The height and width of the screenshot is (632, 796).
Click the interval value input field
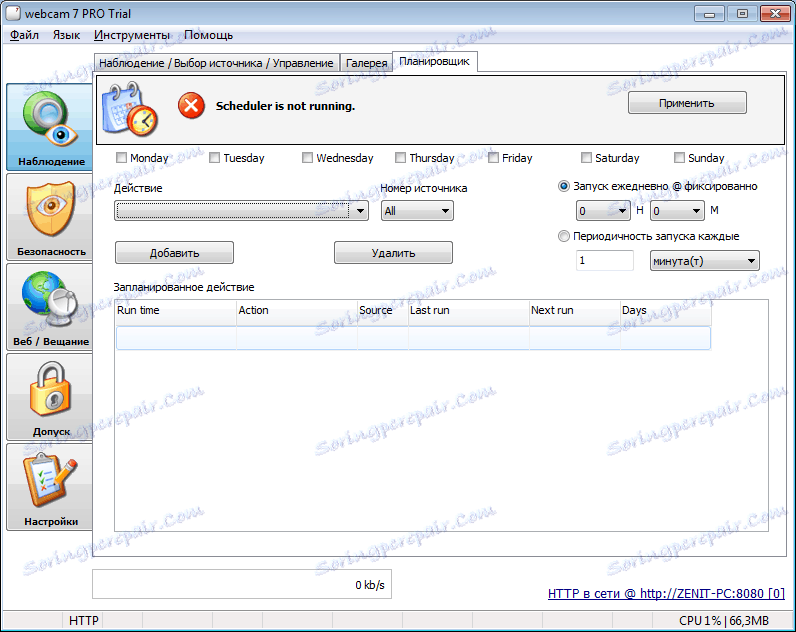click(605, 260)
